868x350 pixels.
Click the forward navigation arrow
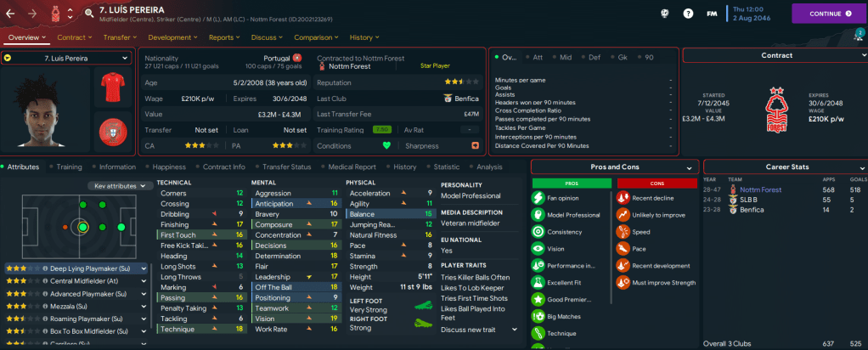pyautogui.click(x=33, y=14)
